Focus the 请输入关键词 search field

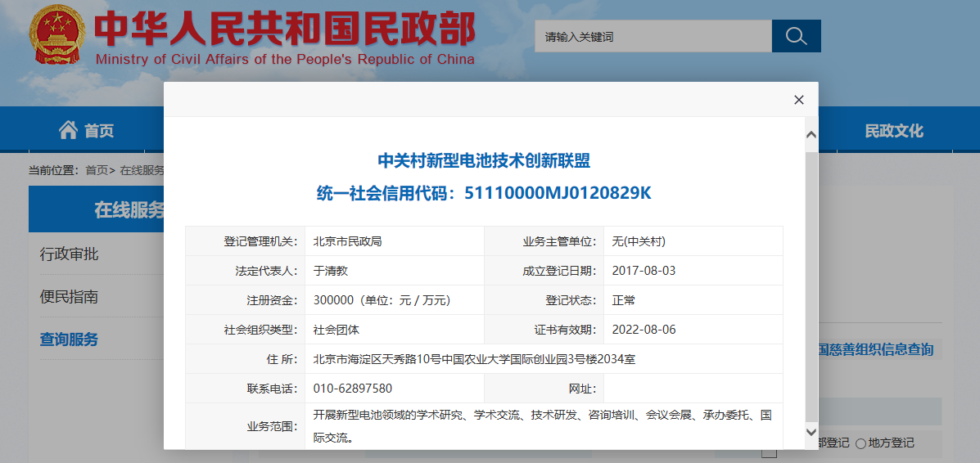pyautogui.click(x=653, y=36)
